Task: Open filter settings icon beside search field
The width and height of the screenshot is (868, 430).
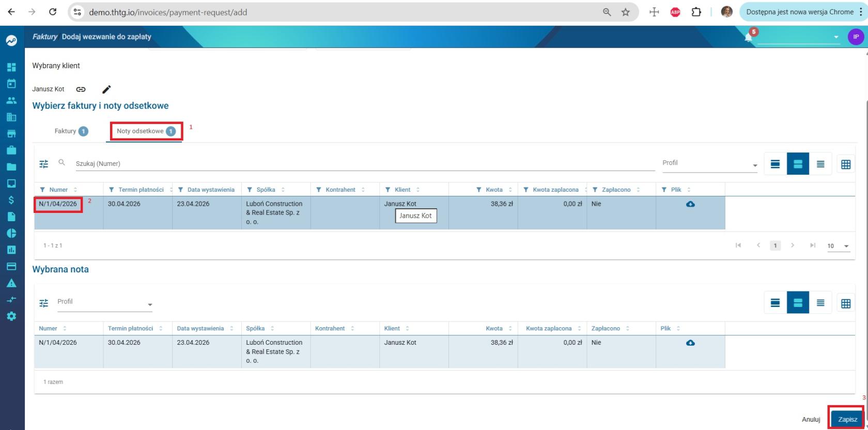Action: [x=44, y=164]
